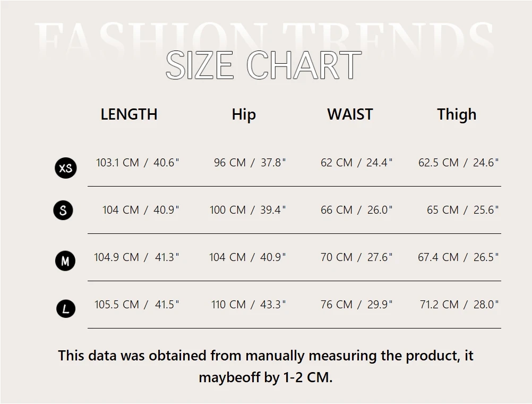
Task: Click the Hip column header
Action: 244,115
